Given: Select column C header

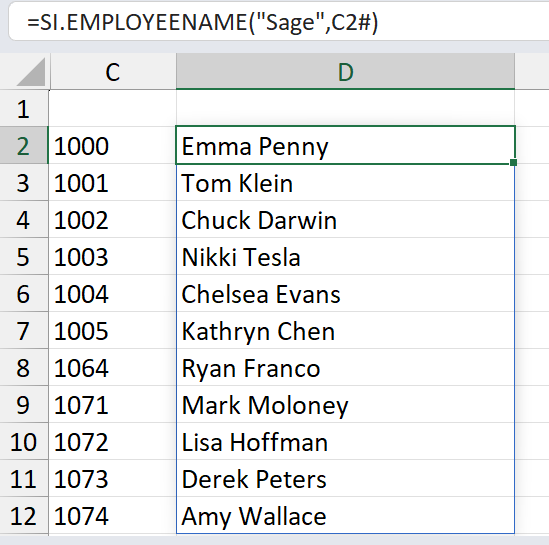Looking at the screenshot, I should click(x=113, y=72).
